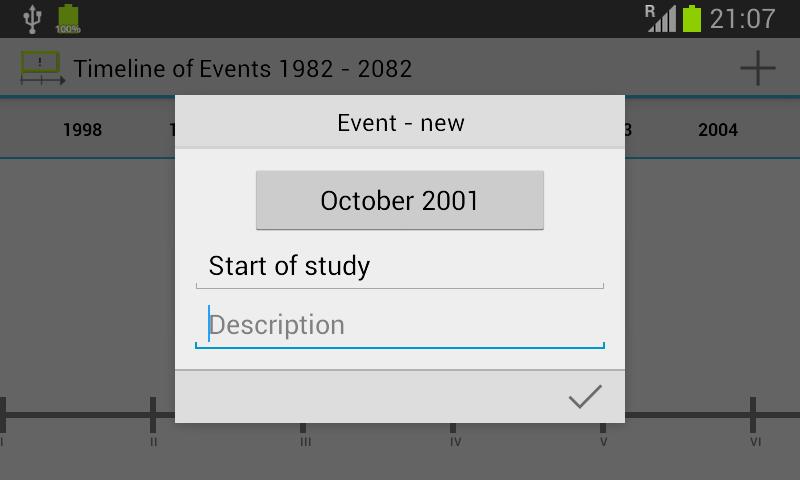Select year 1998 on the timeline
The image size is (800, 480).
pos(82,130)
